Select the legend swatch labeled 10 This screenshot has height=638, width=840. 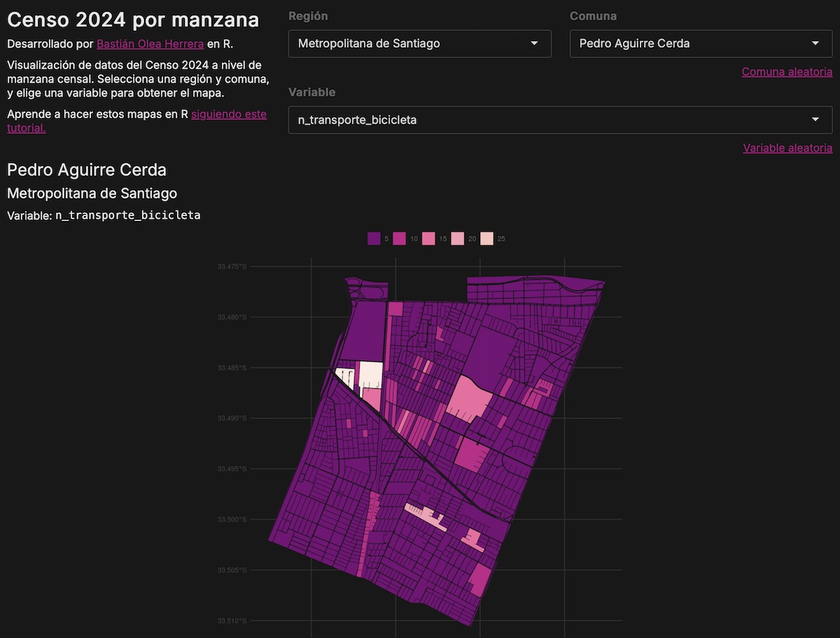(x=400, y=239)
